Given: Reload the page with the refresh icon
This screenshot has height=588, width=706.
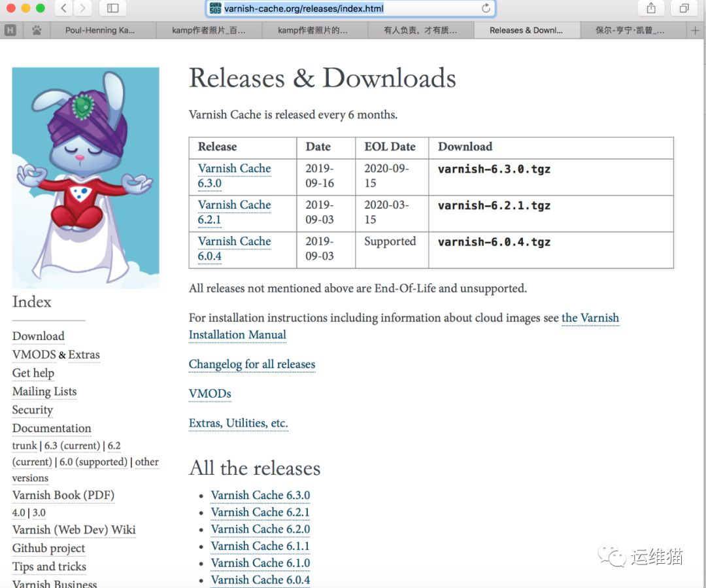Looking at the screenshot, I should coord(485,8).
